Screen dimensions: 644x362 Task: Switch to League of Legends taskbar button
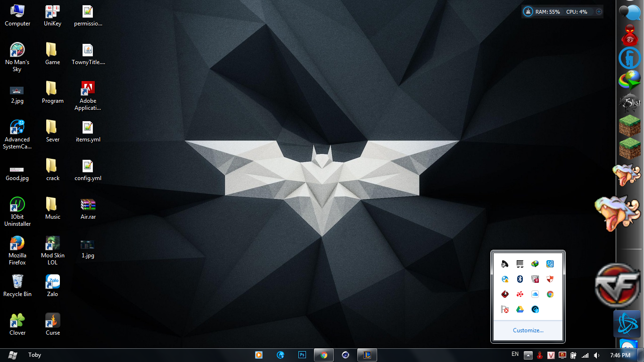click(x=367, y=355)
